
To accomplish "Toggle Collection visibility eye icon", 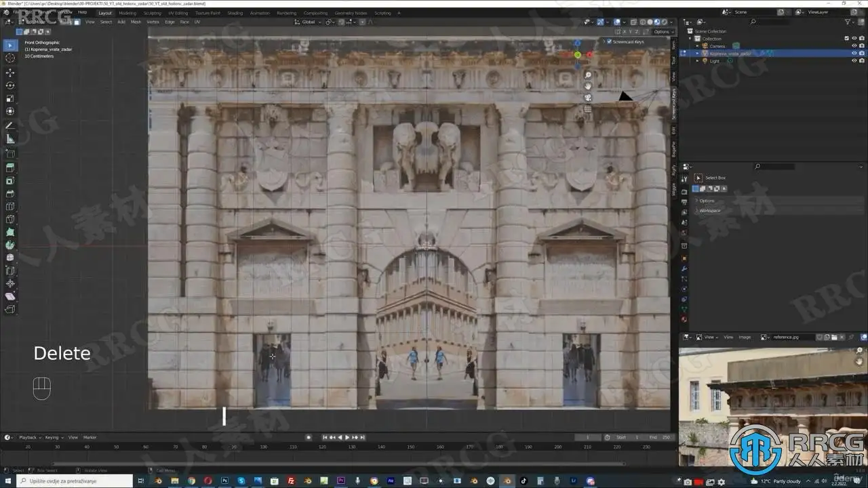I will click(854, 39).
